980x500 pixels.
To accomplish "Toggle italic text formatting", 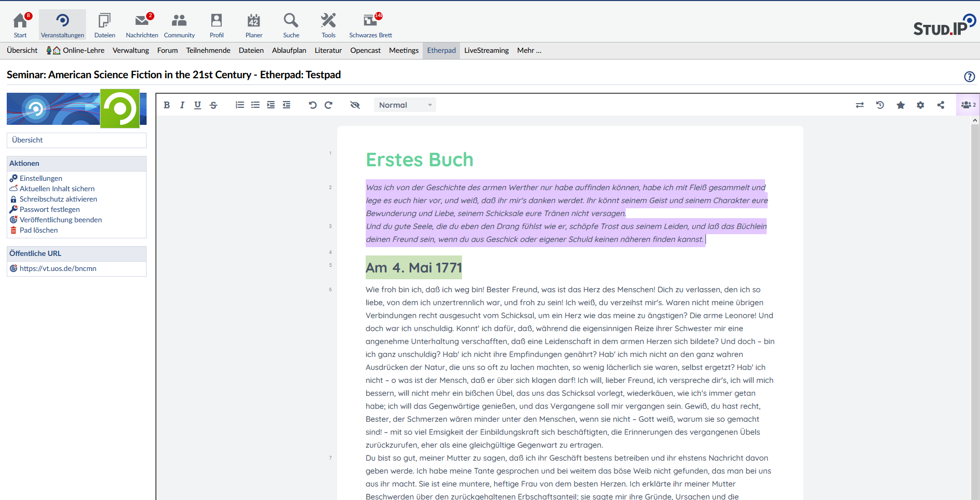I will 182,105.
